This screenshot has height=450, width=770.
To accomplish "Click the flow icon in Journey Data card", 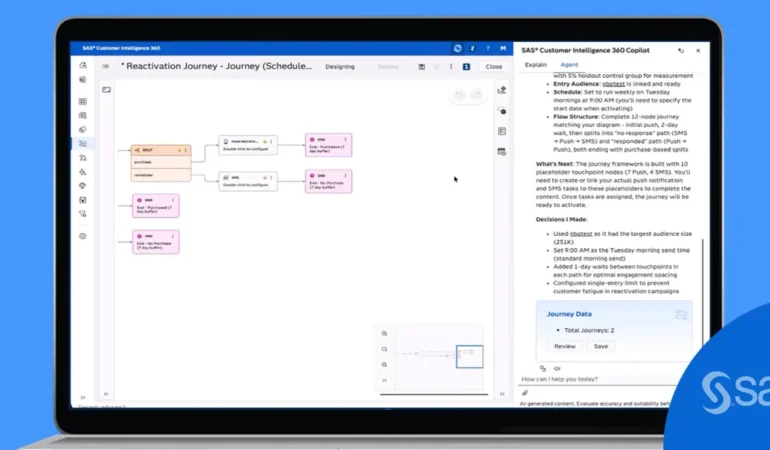I will click(x=681, y=315).
